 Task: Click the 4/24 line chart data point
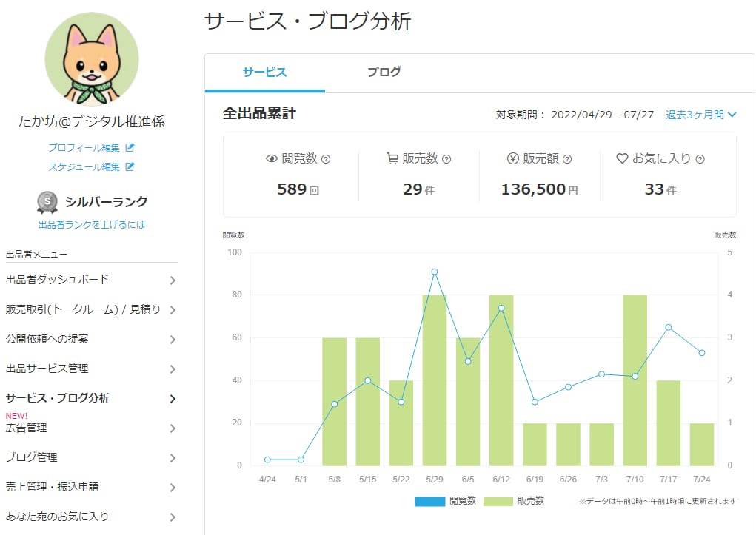coord(267,460)
